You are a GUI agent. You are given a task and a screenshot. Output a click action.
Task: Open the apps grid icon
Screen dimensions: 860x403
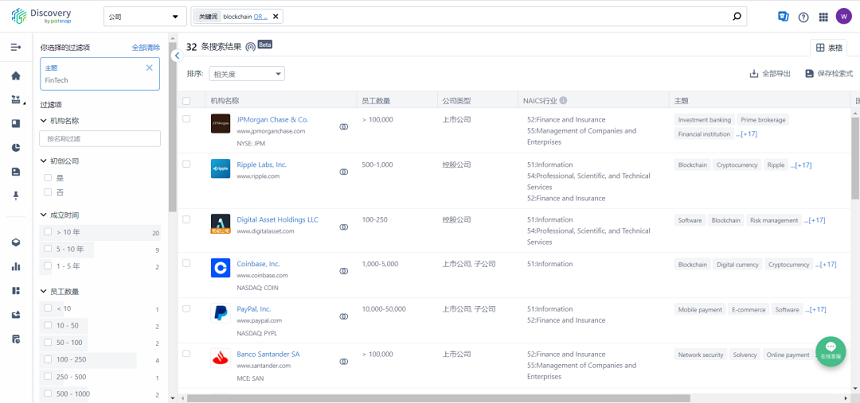(x=823, y=17)
